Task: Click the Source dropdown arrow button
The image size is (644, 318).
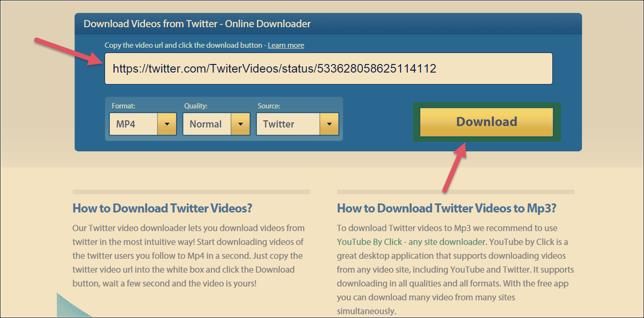Action: pyautogui.click(x=329, y=124)
